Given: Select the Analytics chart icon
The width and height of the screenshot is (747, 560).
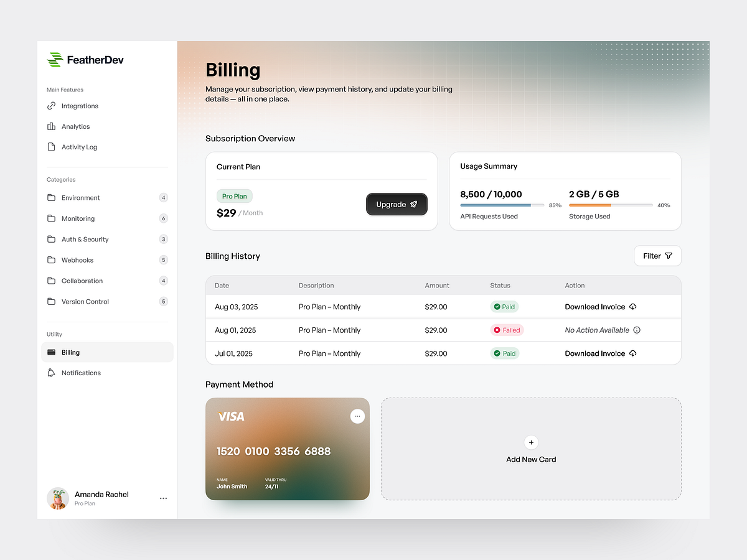Looking at the screenshot, I should [52, 126].
